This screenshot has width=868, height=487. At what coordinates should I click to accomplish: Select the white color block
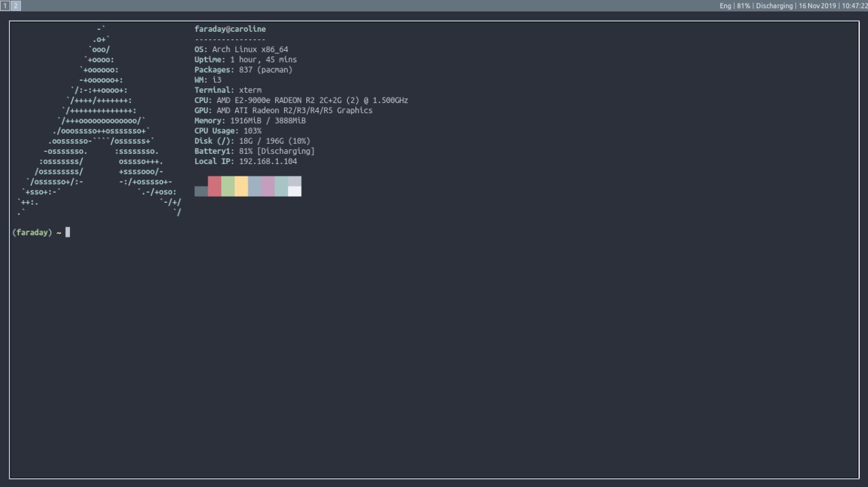coord(294,191)
